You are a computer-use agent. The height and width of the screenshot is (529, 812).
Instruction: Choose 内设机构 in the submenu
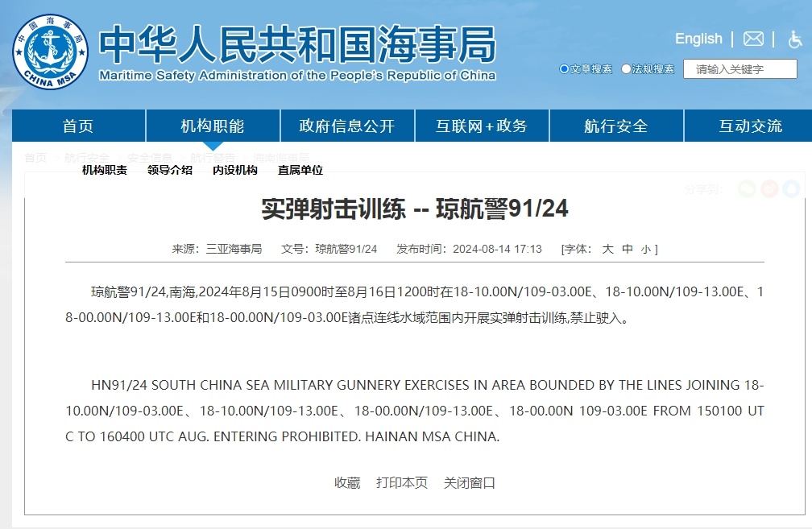point(235,171)
